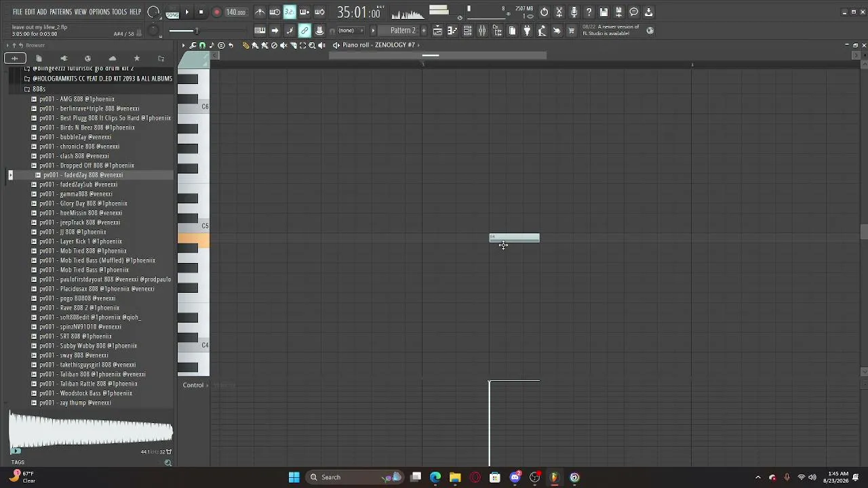The height and width of the screenshot is (488, 868).
Task: Select the piano roll Draw pencil tool
Action: click(x=246, y=45)
